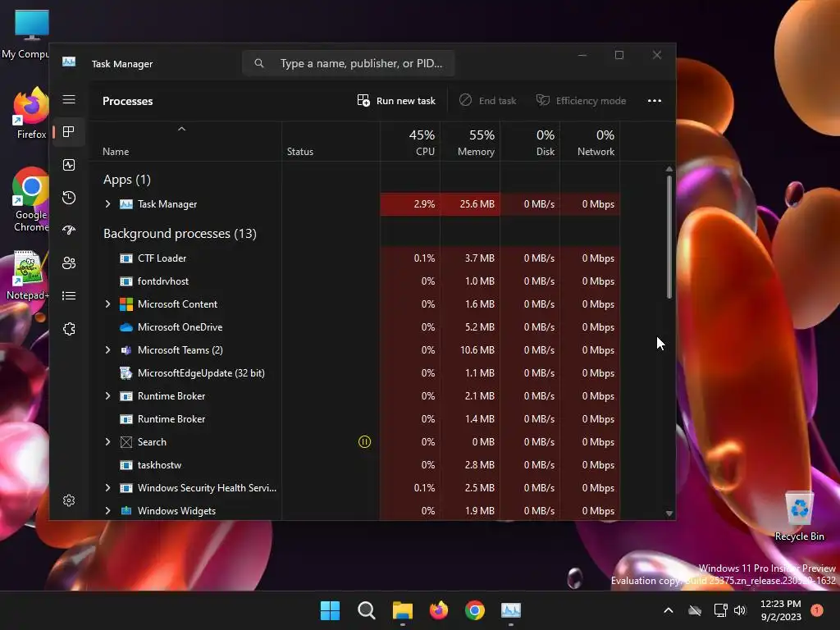Open the Windows Start button
The image size is (840, 630).
click(x=330, y=610)
